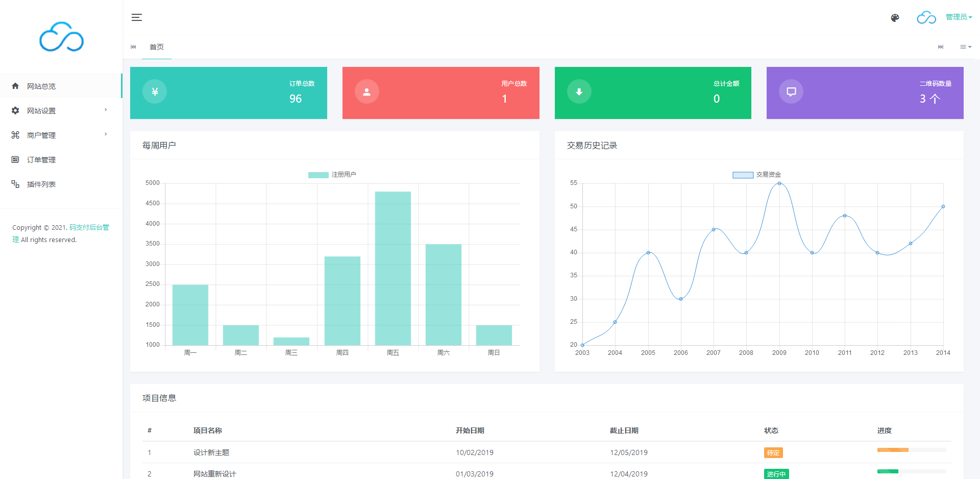The width and height of the screenshot is (980, 479).
Task: Click the chat icon on purple card
Action: 791,92
